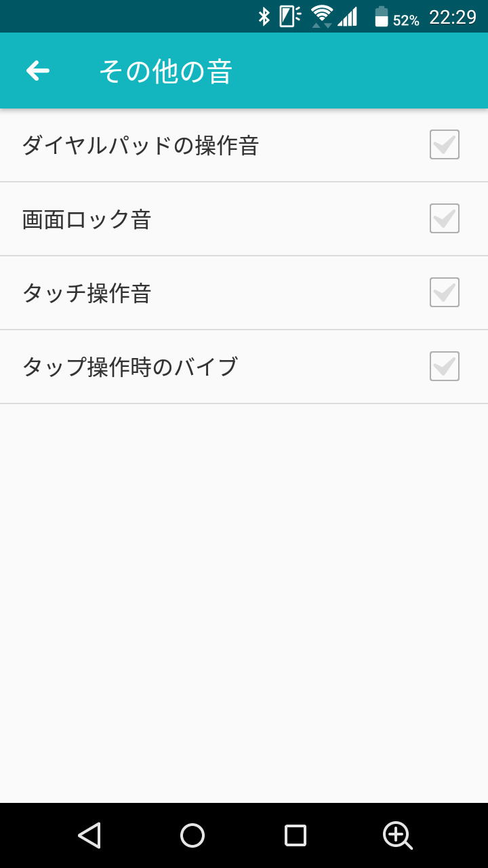Toggle the タップ操作時のバイブ checkbox
This screenshot has height=868, width=488.
pyautogui.click(x=445, y=366)
